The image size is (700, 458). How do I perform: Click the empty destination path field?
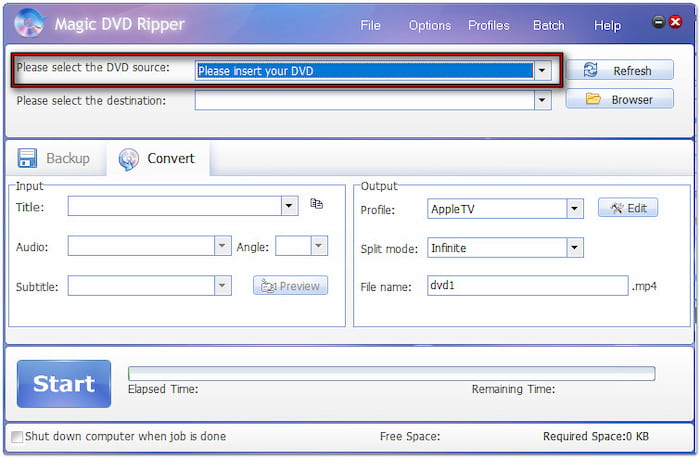point(365,100)
